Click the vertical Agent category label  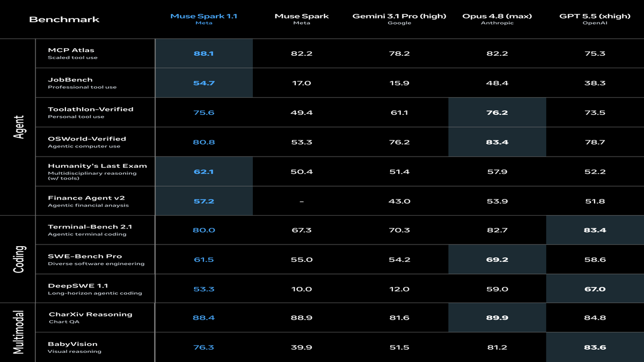tap(19, 127)
